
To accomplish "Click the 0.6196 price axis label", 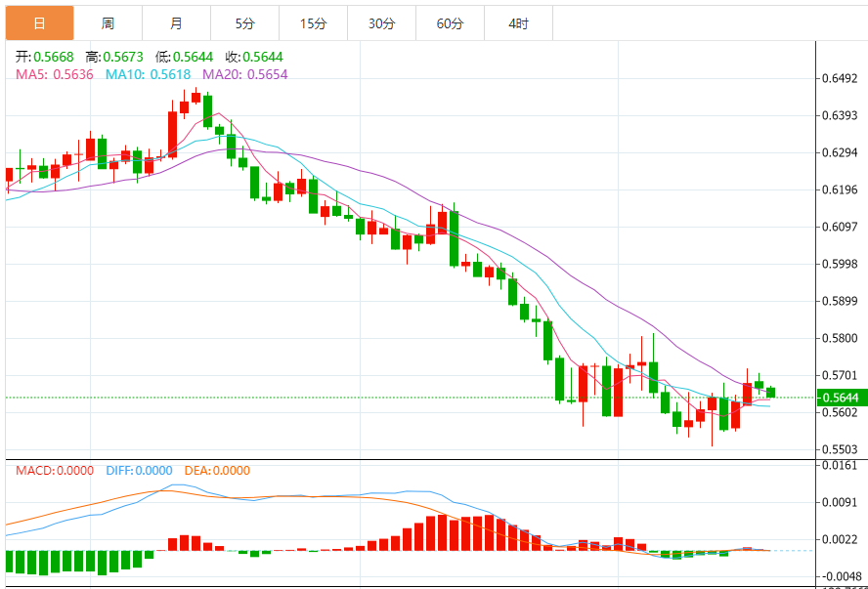I will tap(840, 189).
